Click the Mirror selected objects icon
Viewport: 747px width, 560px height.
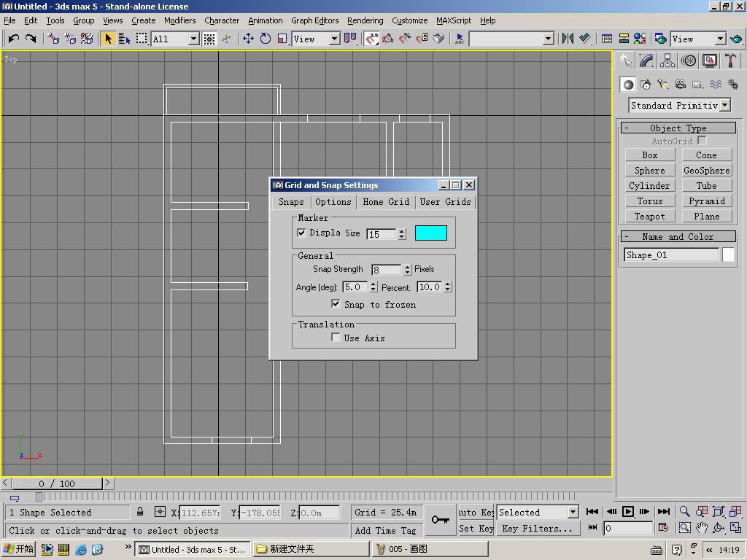point(568,39)
